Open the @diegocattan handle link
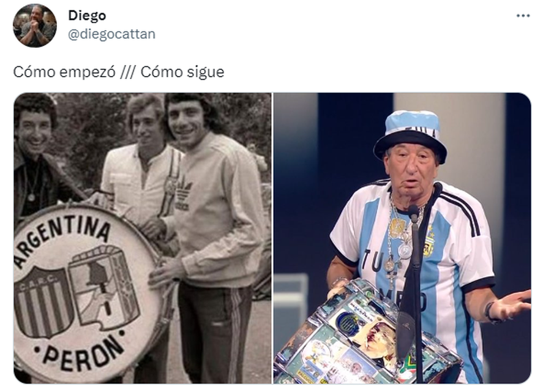 111,34
